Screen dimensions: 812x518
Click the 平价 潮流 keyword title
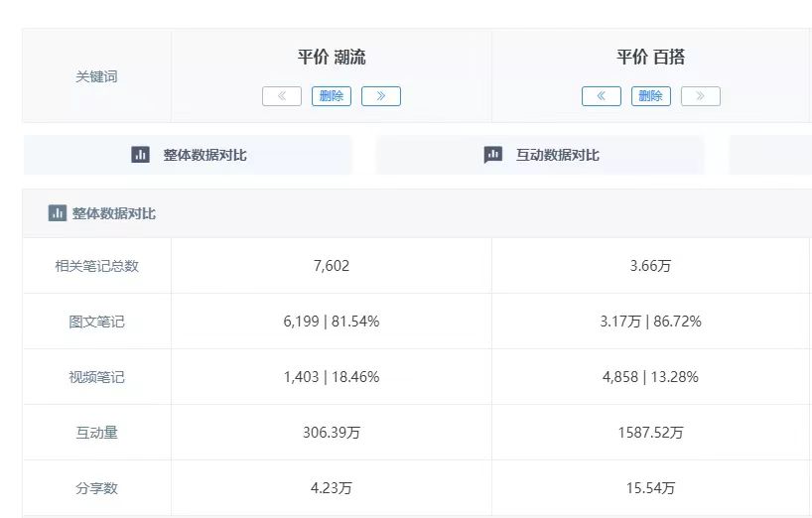tap(332, 57)
